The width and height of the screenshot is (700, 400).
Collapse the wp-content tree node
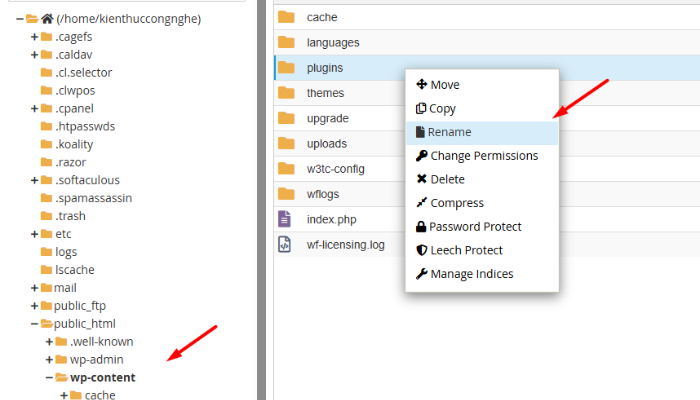49,377
